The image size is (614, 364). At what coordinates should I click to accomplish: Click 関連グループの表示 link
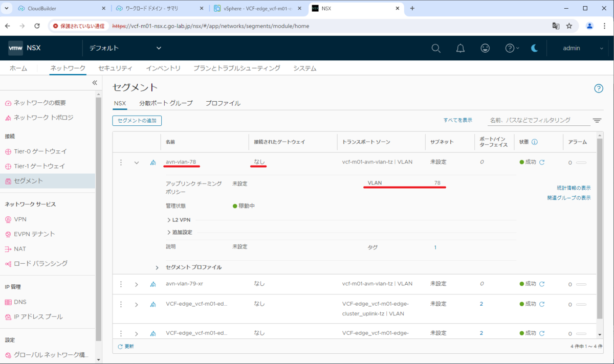point(569,198)
